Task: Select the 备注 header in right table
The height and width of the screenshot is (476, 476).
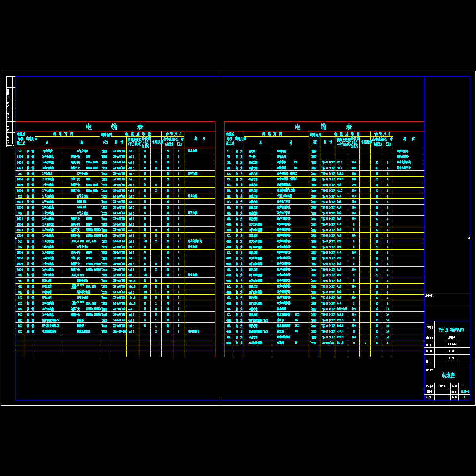Action: [409, 139]
